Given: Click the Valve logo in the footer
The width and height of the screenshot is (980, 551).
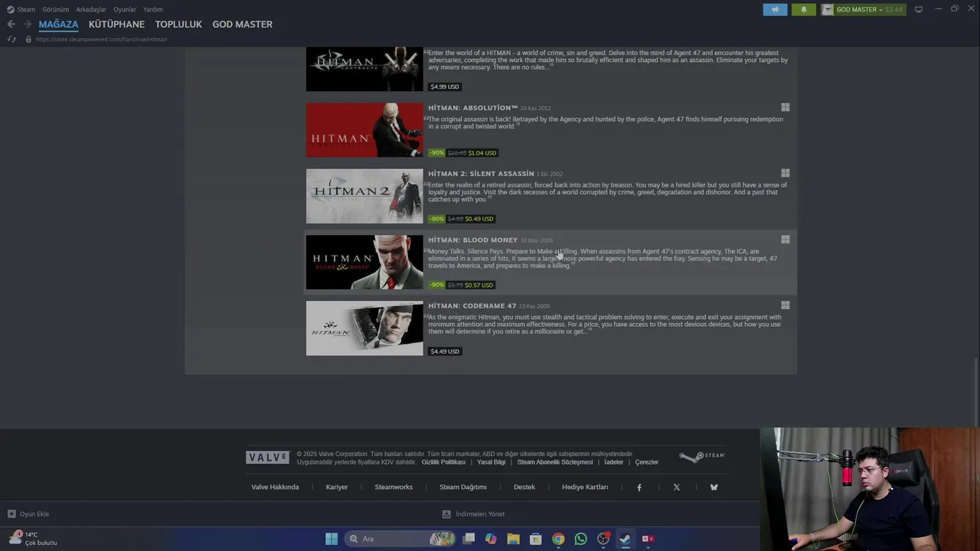Looking at the screenshot, I should click(x=267, y=457).
